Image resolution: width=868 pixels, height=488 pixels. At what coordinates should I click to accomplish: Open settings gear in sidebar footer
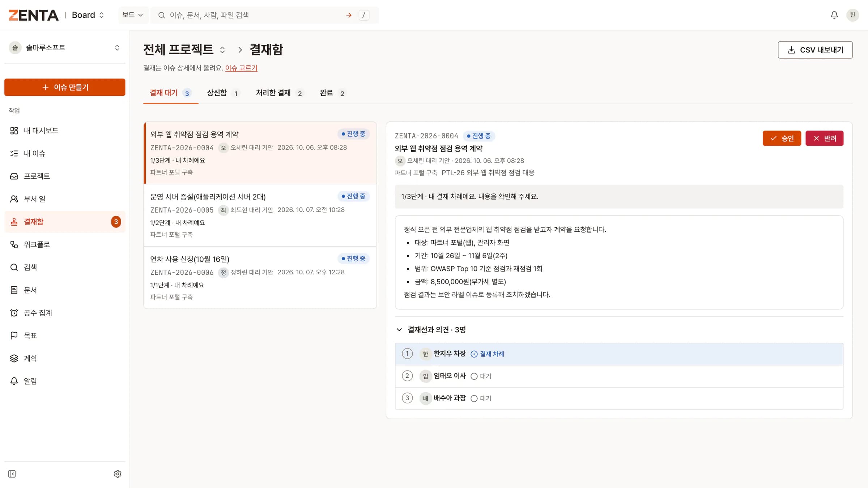pos(118,474)
